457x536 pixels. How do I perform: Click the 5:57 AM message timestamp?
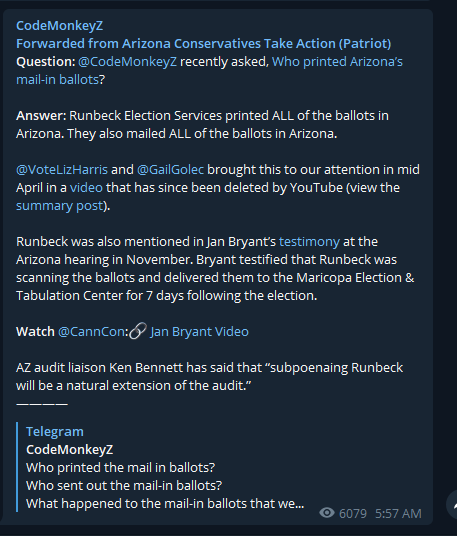[398, 513]
